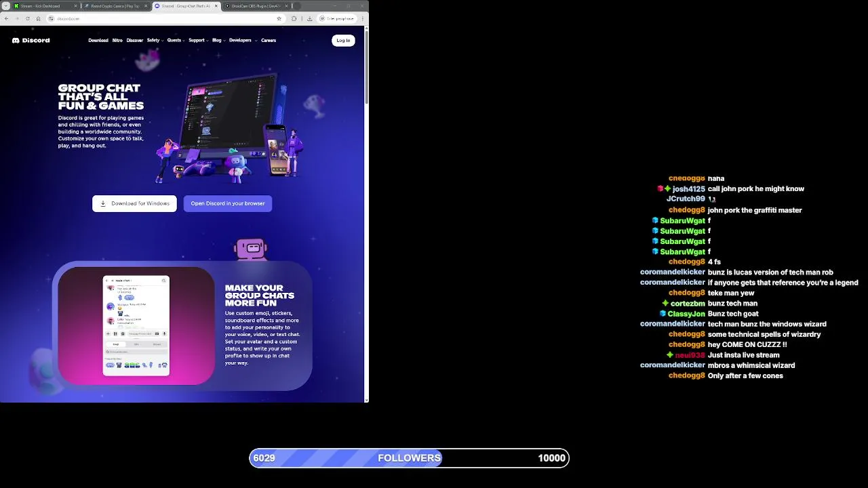This screenshot has width=868, height=488.
Task: Click chat message 'teke man yew'
Action: 731,293
